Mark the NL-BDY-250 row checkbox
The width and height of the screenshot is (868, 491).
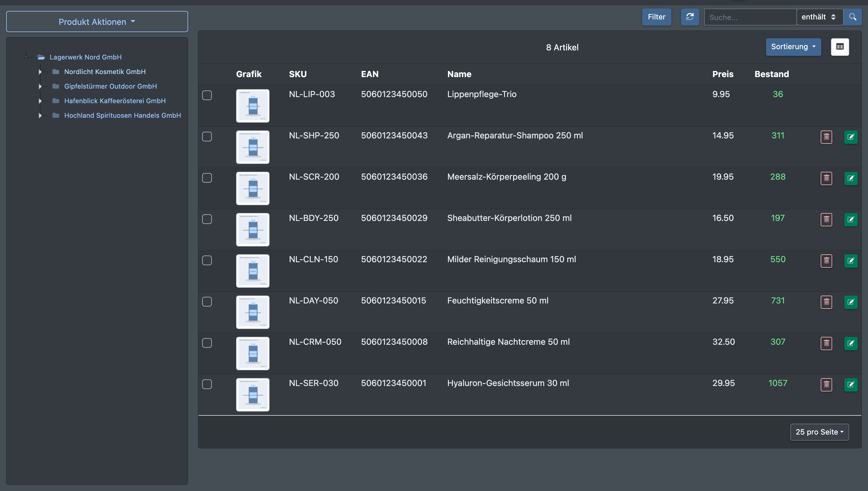[x=207, y=219]
